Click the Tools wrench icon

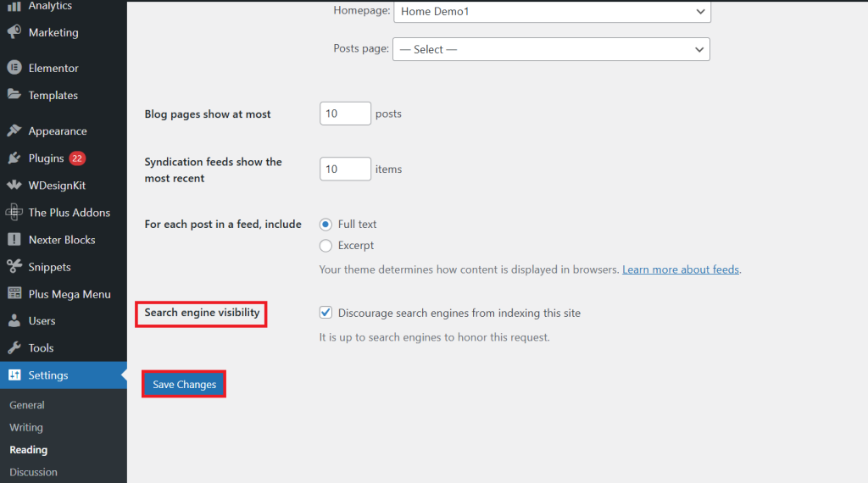point(14,347)
